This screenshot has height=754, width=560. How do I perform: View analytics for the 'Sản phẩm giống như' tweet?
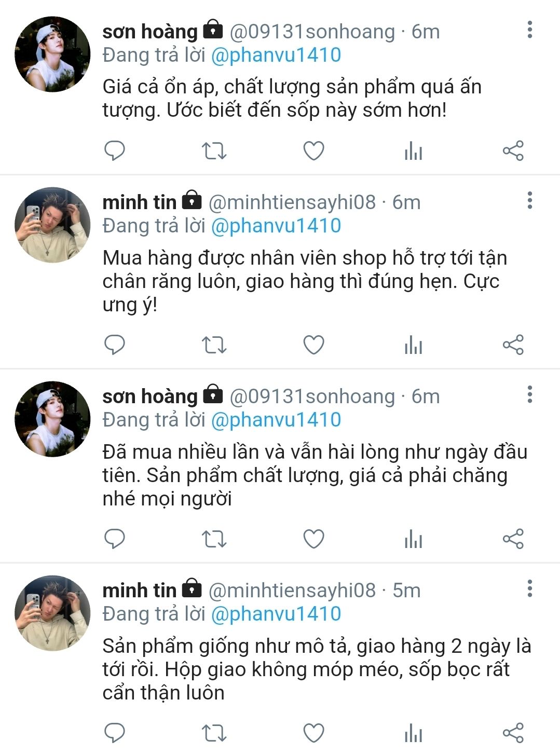click(413, 733)
